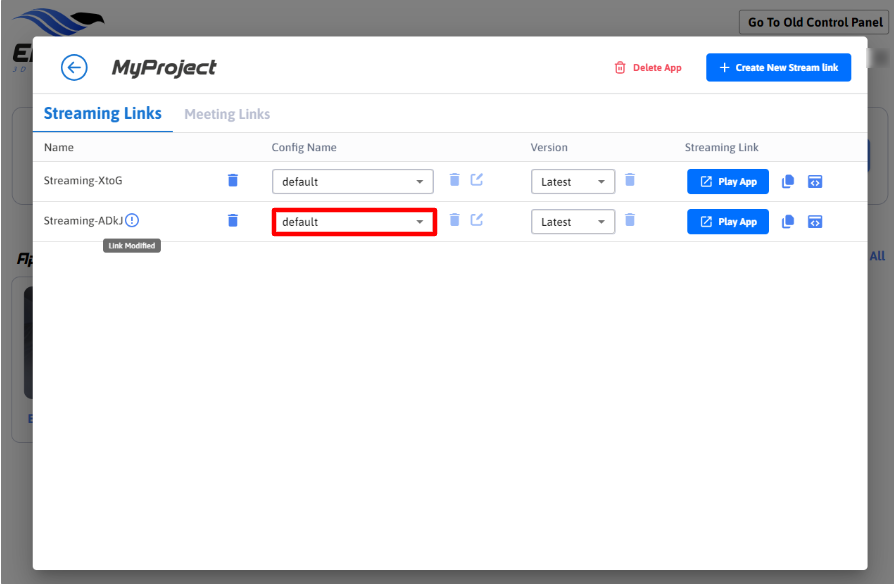894x584 pixels.
Task: Open embed code for Streaming-ADkJ
Action: [815, 221]
